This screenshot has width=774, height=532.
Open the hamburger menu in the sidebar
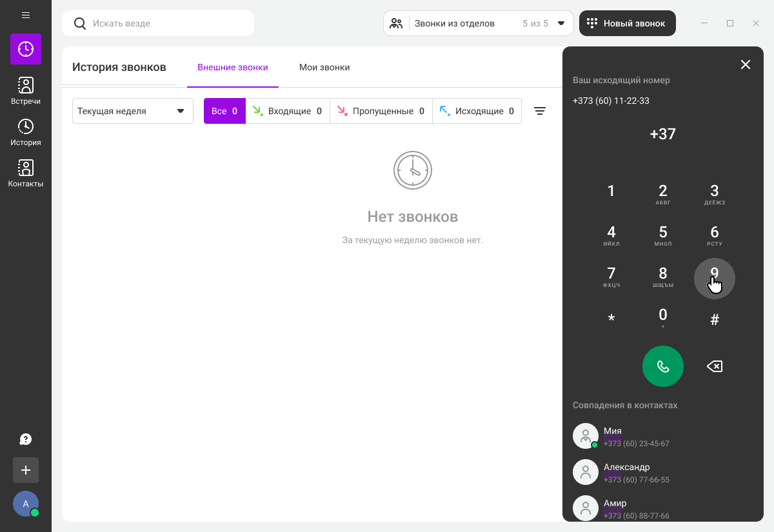[x=26, y=15]
